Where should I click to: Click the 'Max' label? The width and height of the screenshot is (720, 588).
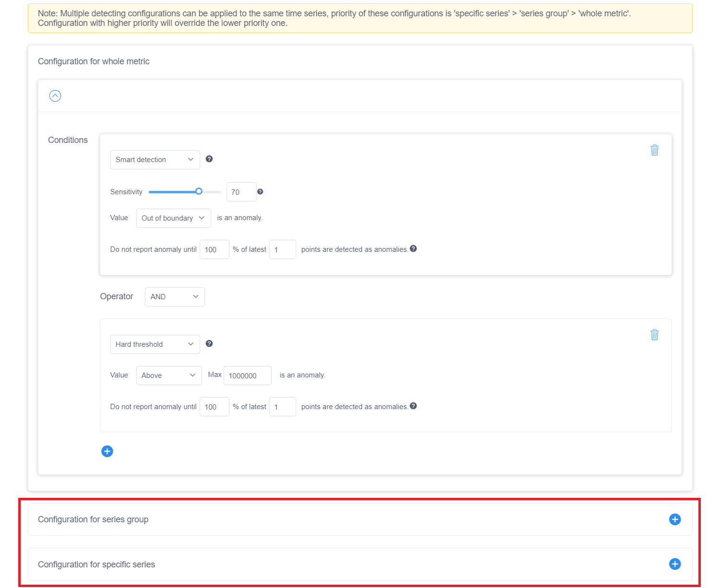coord(215,375)
